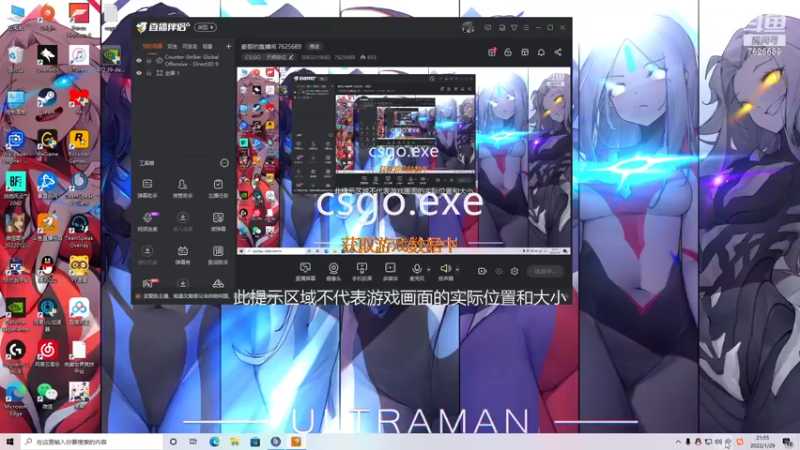Click the record camera icon in the bottom bar
The width and height of the screenshot is (800, 450).
pyautogui.click(x=482, y=271)
